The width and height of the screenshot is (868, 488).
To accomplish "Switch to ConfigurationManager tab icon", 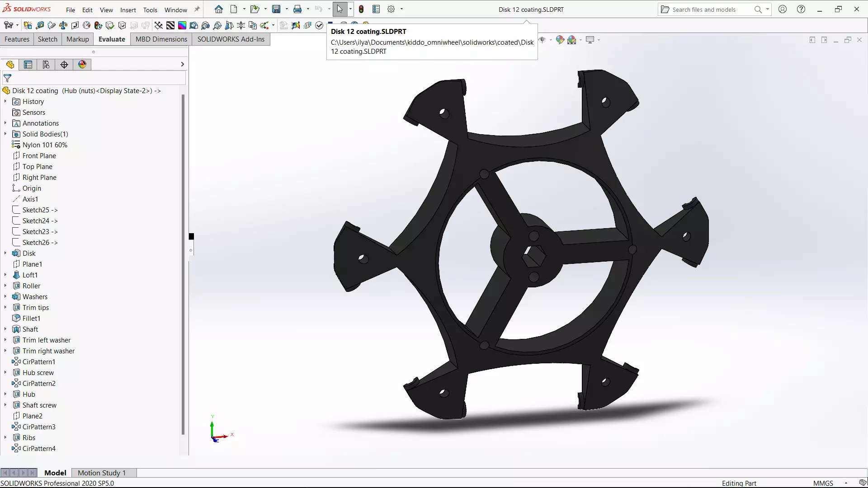I will 46,65.
